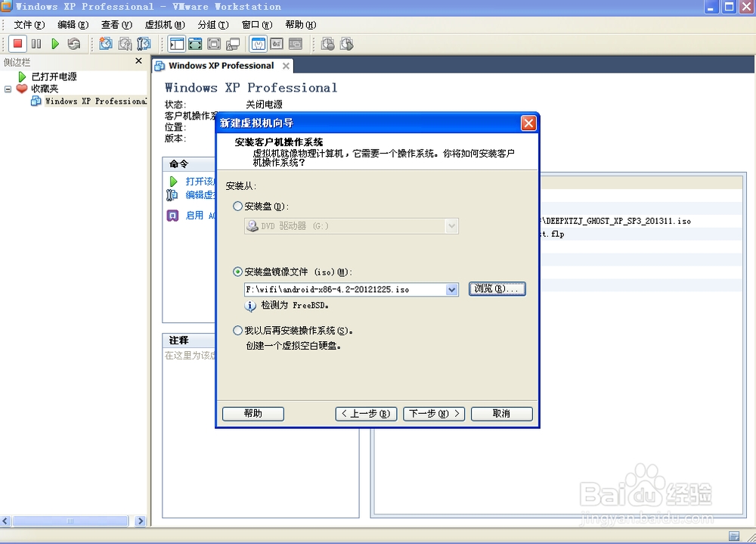
Task: Open the ISO file path dropdown arrow
Action: pyautogui.click(x=452, y=290)
